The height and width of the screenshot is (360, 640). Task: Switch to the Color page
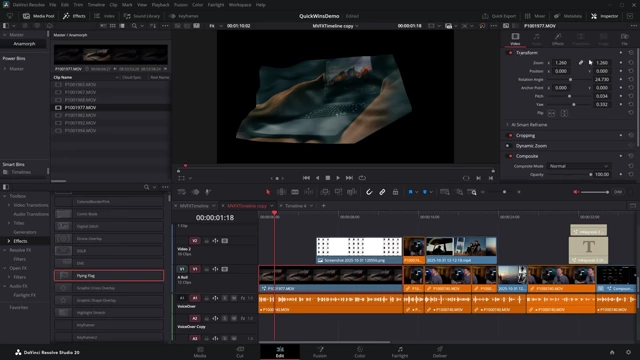tap(360, 352)
